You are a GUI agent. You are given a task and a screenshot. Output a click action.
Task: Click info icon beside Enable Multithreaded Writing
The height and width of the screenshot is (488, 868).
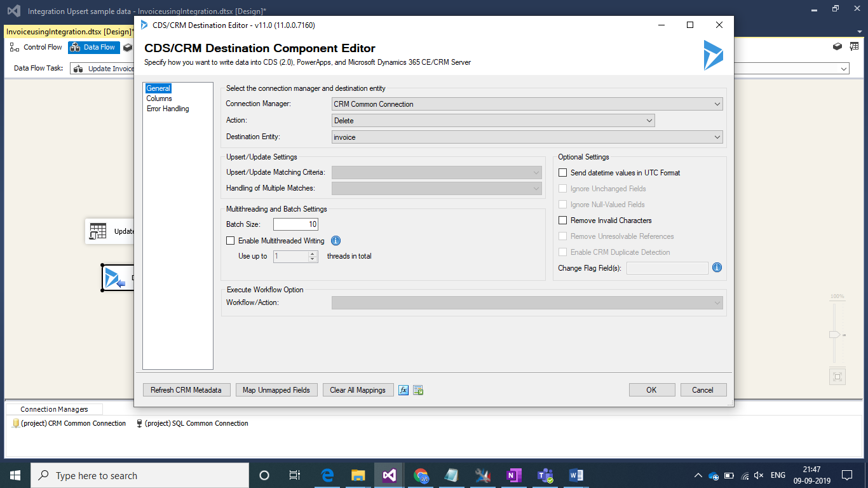[336, 241]
